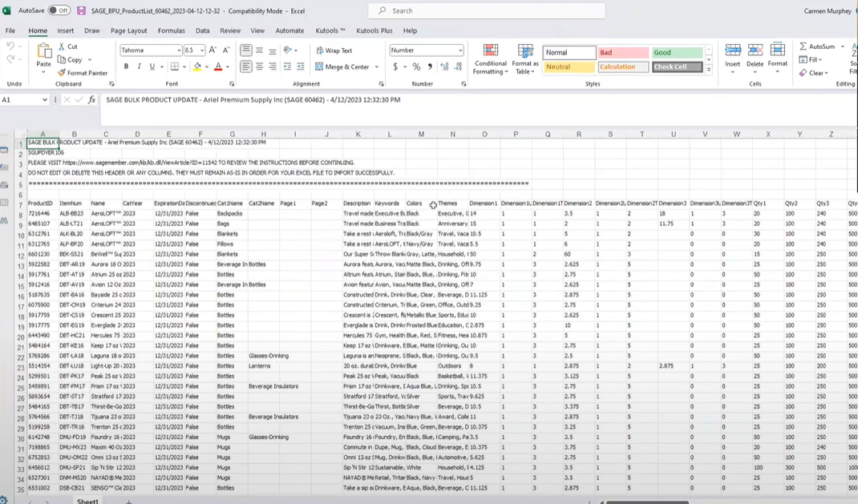Toggle Wrap Text on selected cell
Image resolution: width=858 pixels, height=504 pixels.
click(334, 50)
